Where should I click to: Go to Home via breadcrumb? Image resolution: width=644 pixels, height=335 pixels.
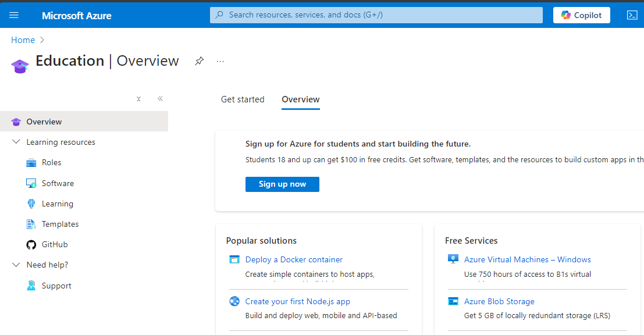coord(23,40)
